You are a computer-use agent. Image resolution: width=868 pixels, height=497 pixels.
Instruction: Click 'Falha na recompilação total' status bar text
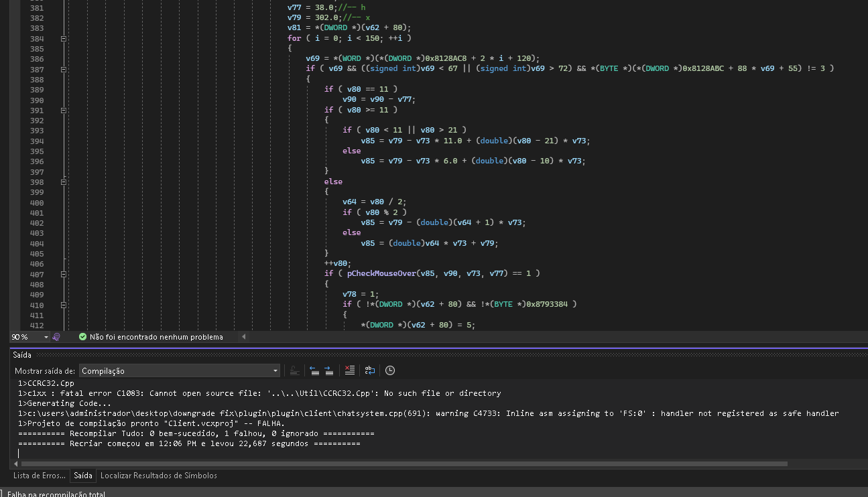coord(56,494)
